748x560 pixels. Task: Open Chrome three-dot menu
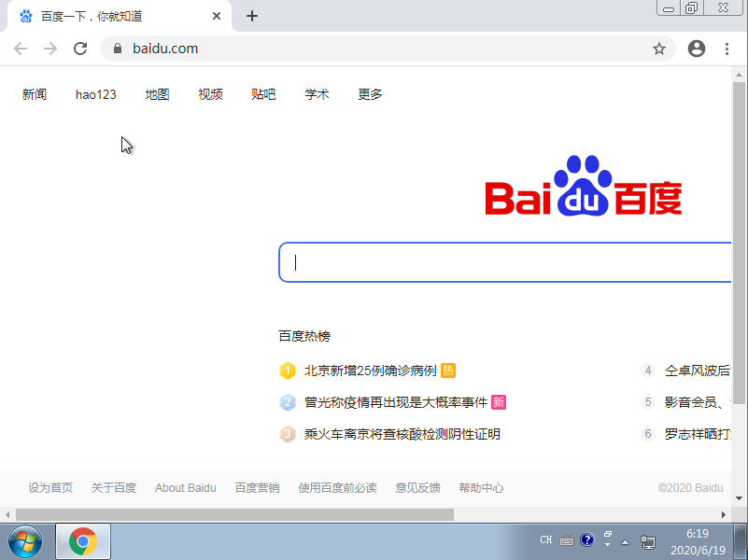pyautogui.click(x=727, y=49)
